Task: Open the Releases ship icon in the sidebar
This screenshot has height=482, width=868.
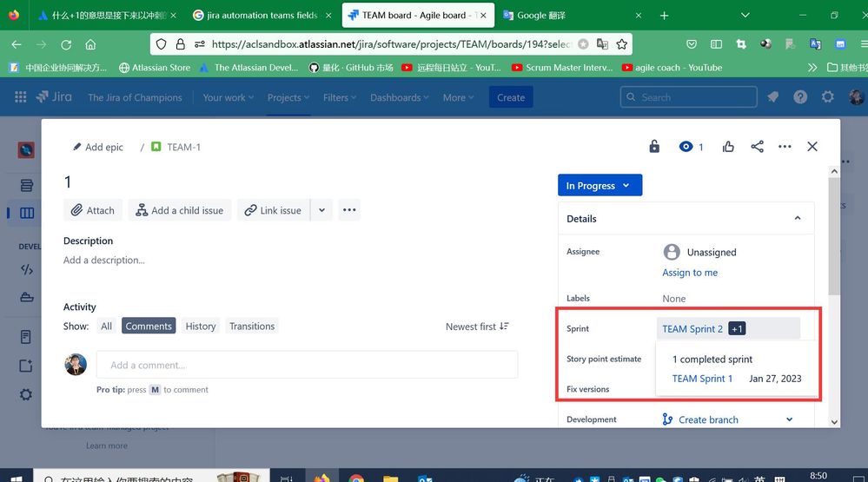Action: point(27,298)
